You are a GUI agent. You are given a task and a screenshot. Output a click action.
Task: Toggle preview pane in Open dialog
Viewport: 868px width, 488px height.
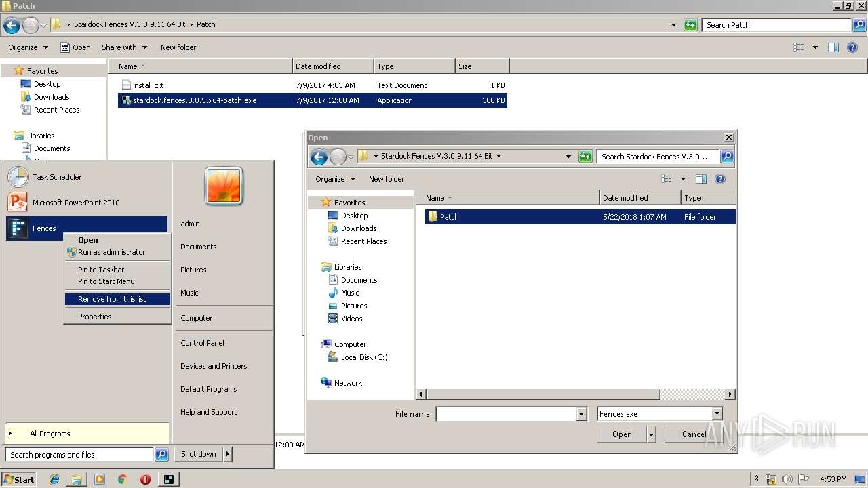701,179
